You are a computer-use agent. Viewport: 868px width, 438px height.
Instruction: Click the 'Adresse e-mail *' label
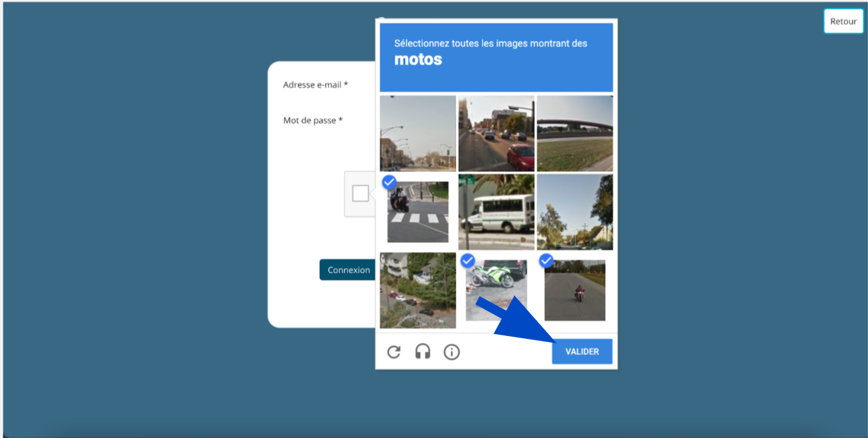coord(316,85)
